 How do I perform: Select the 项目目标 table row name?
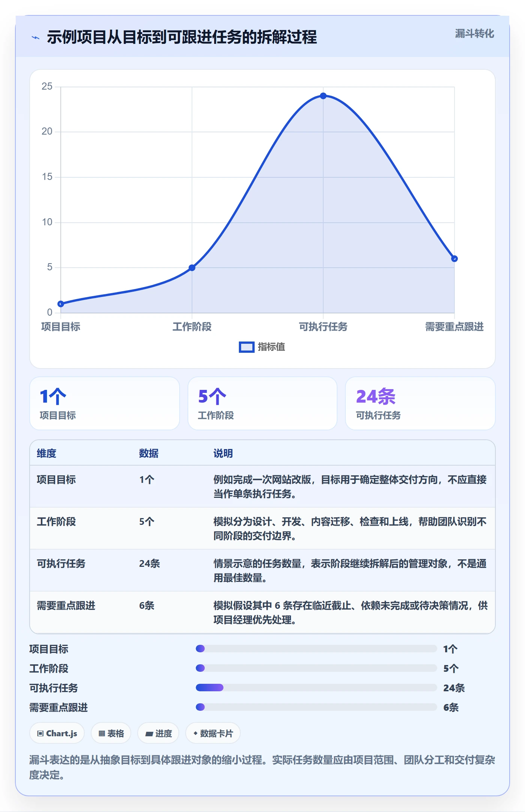56,480
